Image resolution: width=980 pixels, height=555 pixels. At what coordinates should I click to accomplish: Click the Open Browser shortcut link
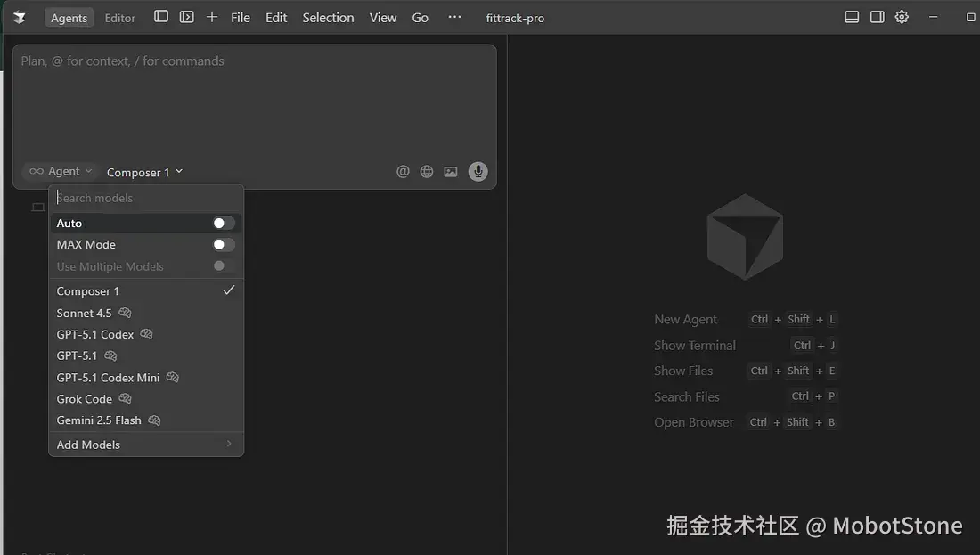click(694, 422)
